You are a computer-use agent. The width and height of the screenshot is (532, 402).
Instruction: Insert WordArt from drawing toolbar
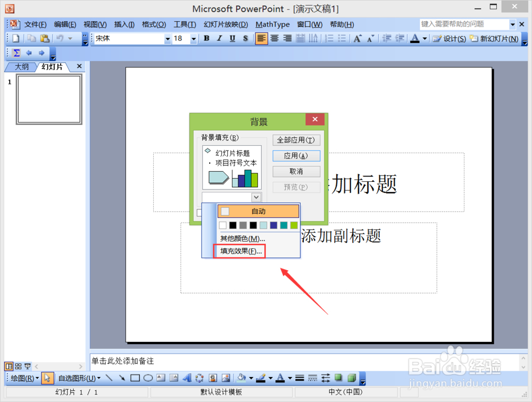pyautogui.click(x=187, y=378)
